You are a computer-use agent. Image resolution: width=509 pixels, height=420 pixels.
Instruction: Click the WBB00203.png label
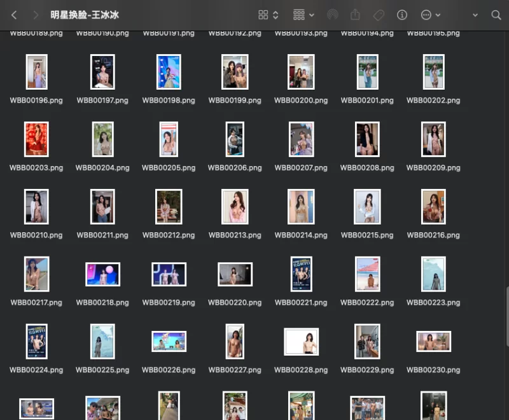point(36,168)
